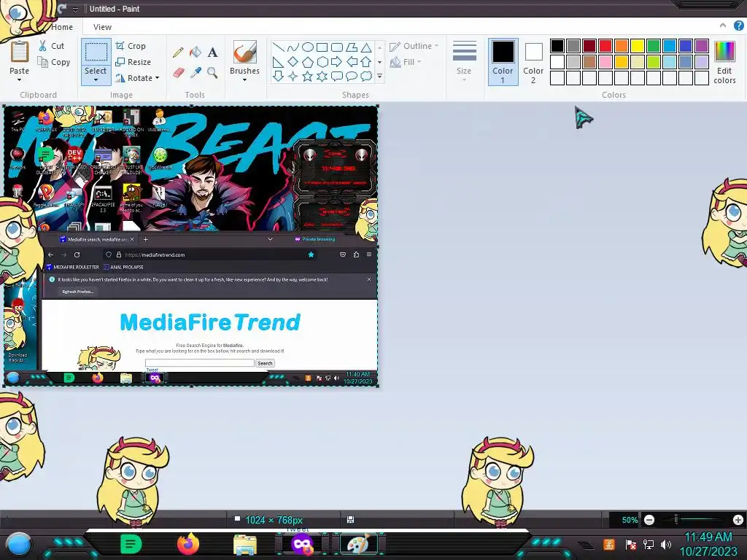Select the Right arrow shape

(x=337, y=62)
